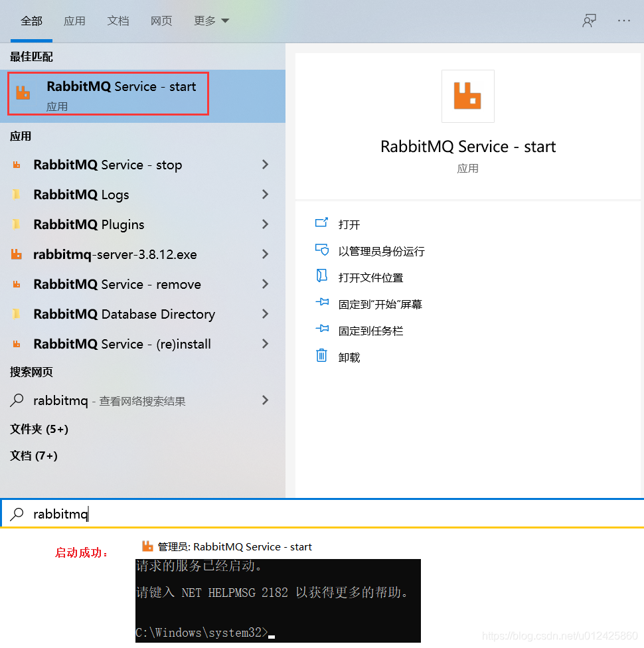Click the pin to taskbar icon
The image size is (644, 648).
click(321, 329)
